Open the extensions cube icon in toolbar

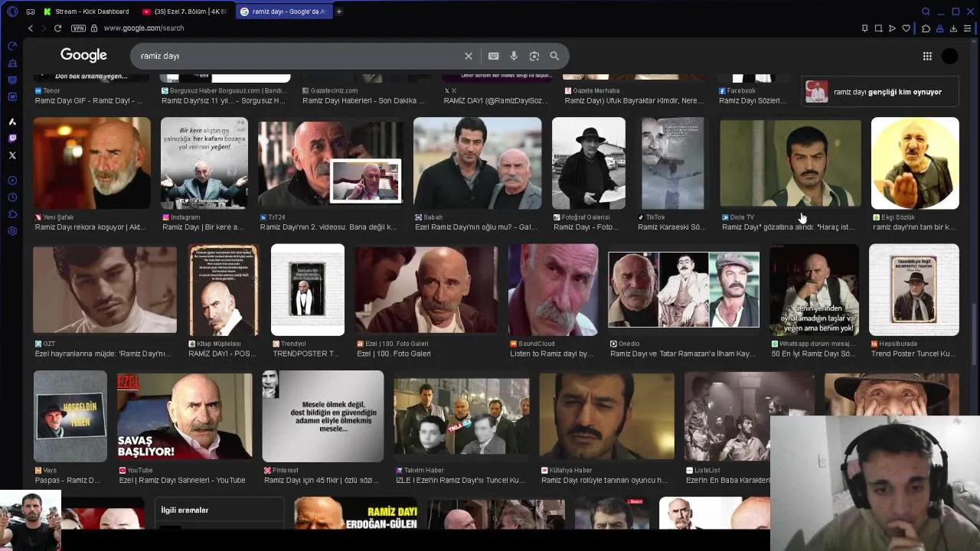click(926, 28)
